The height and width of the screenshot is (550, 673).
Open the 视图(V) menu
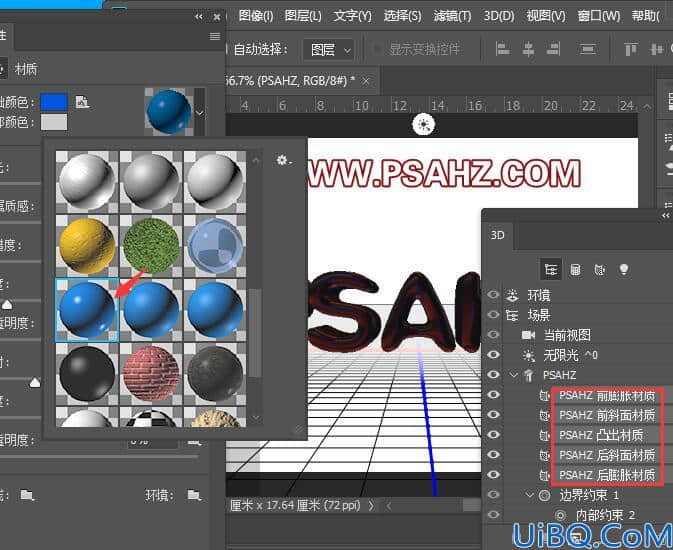(546, 16)
